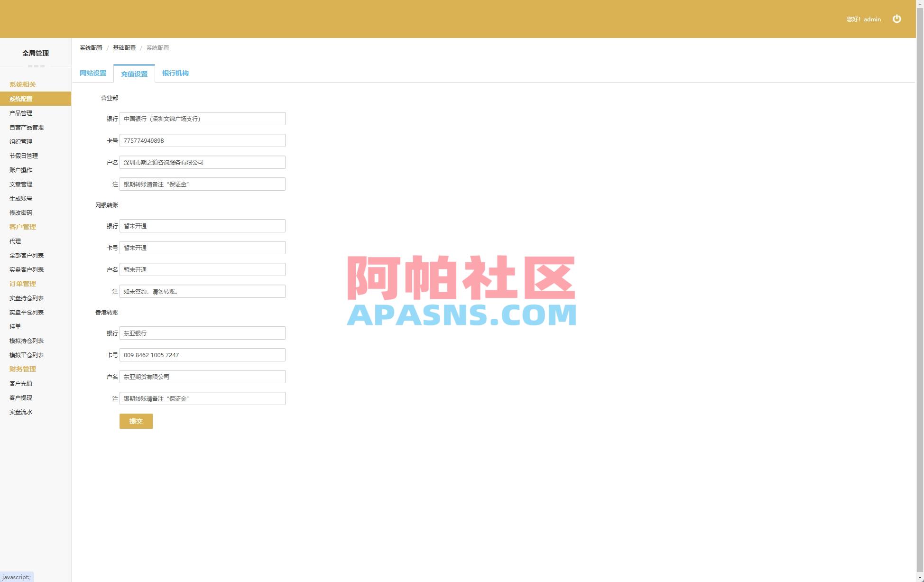Click the right scrollbar down arrow
This screenshot has height=582, width=924.
920,577
